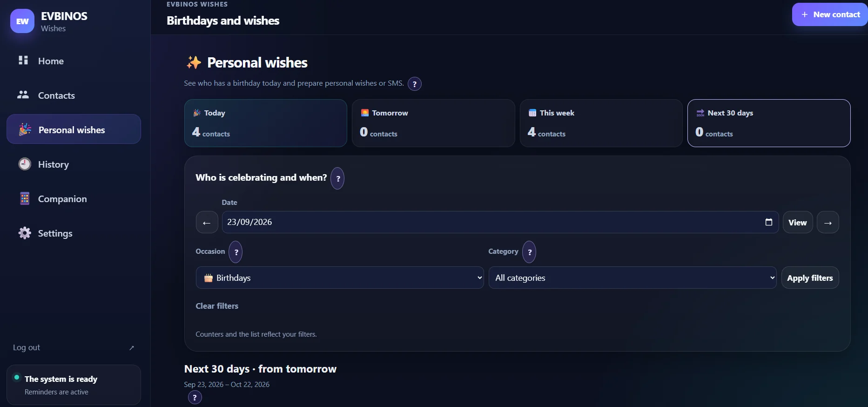Screen dimensions: 868x407
Task: Expand the All categories dropdown
Action: point(632,278)
